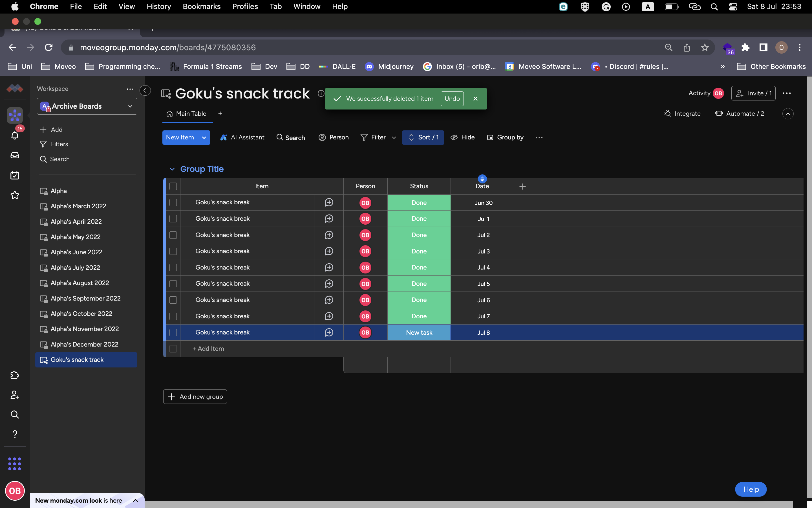The height and width of the screenshot is (508, 812).
Task: Add a new column with the plus icon
Action: [x=522, y=187]
